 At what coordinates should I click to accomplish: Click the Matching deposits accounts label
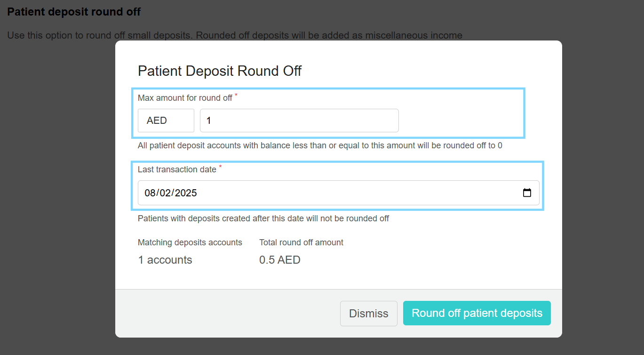(x=190, y=242)
